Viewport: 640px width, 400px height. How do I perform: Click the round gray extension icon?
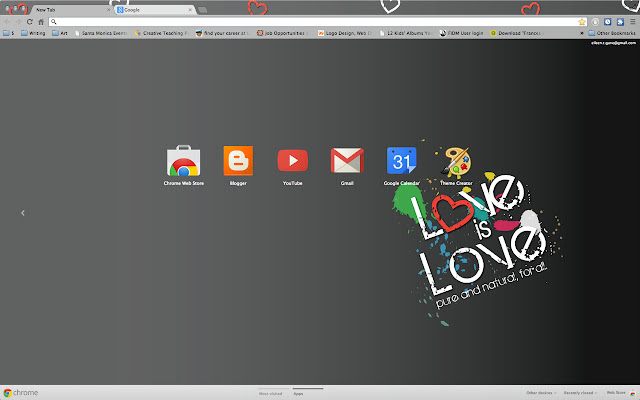coord(595,22)
